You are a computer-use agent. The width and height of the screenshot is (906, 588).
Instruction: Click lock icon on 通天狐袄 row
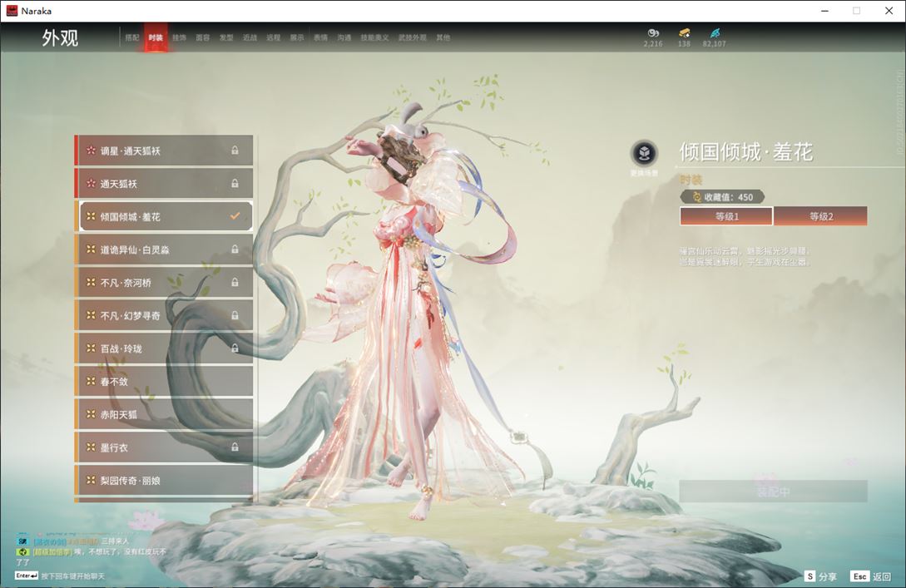(x=235, y=183)
